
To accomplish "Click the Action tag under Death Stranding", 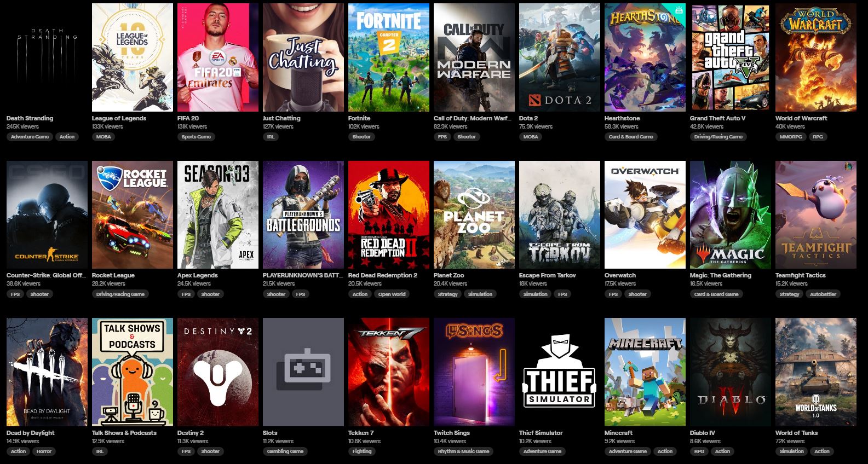I will (x=67, y=137).
